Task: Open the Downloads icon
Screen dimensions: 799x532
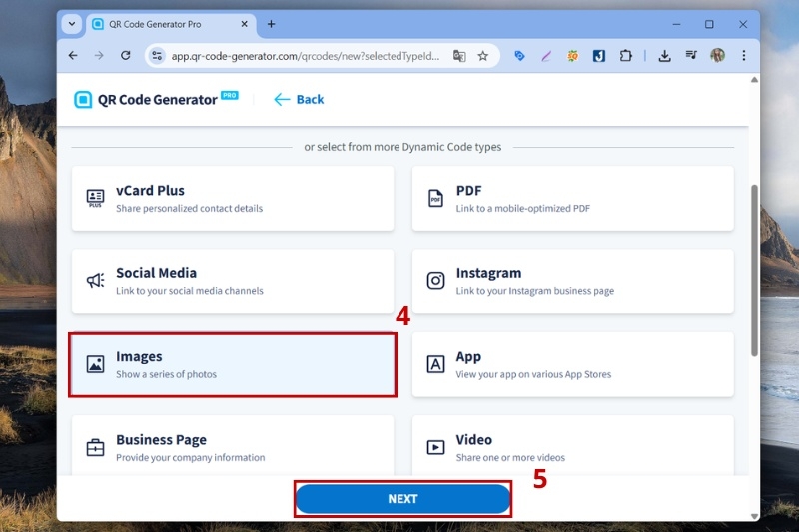Action: 664,56
